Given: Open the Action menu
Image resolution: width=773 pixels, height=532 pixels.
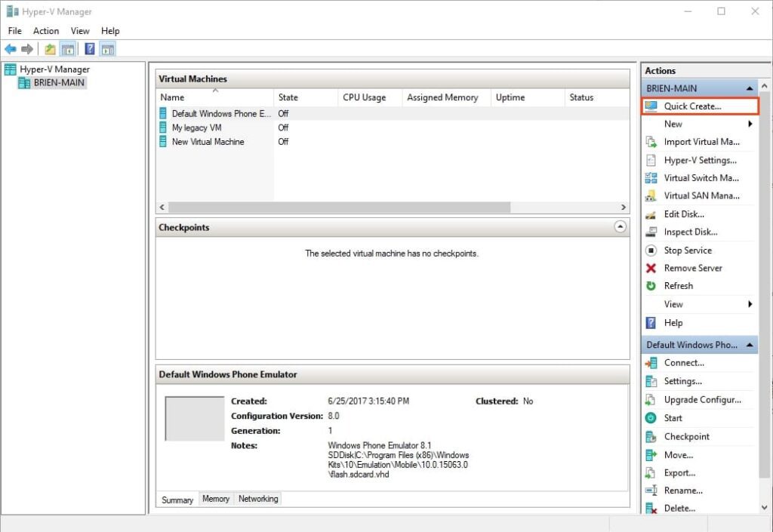Looking at the screenshot, I should (46, 31).
